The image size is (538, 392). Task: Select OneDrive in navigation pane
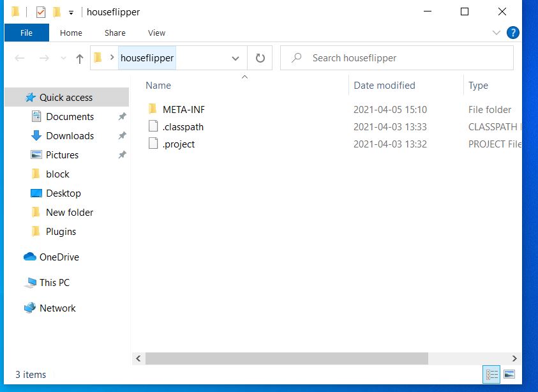(x=59, y=257)
